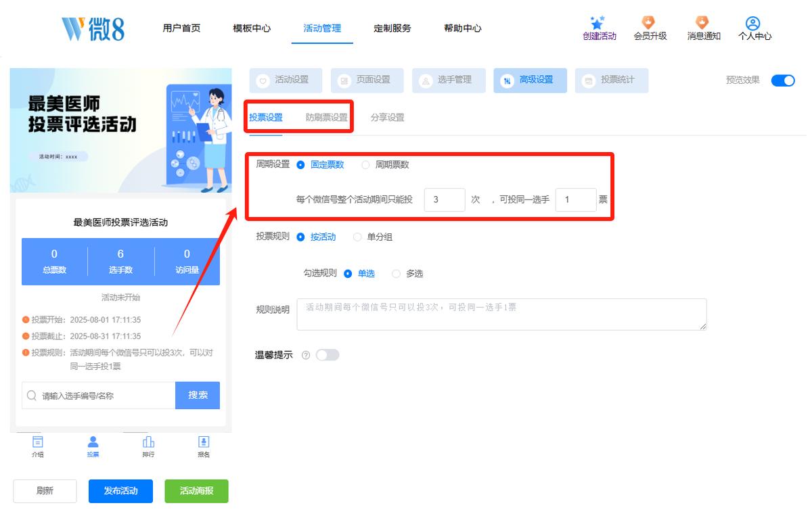
Task: Click the 发布活动 button
Action: tap(121, 492)
